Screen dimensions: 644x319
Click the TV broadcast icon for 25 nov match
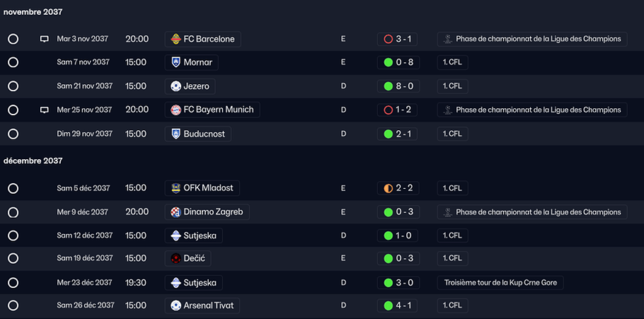[x=45, y=110]
